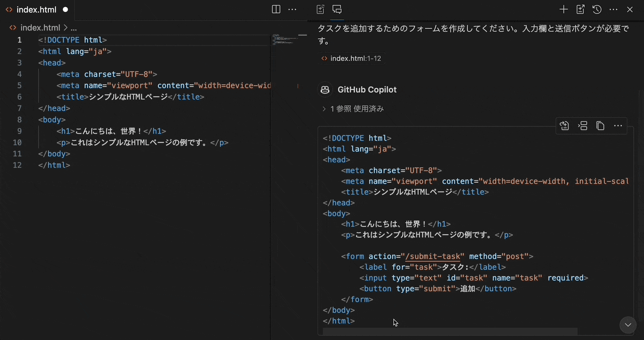Click <!DOCTYPE html> in the editor
Screen dimensions: 644x340
73,40
